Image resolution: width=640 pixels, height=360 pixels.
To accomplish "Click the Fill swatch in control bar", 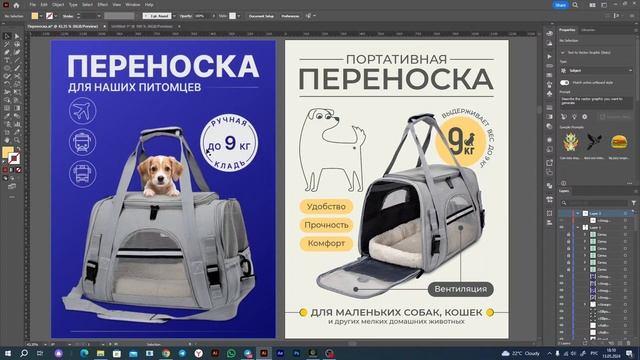I will 35,16.
